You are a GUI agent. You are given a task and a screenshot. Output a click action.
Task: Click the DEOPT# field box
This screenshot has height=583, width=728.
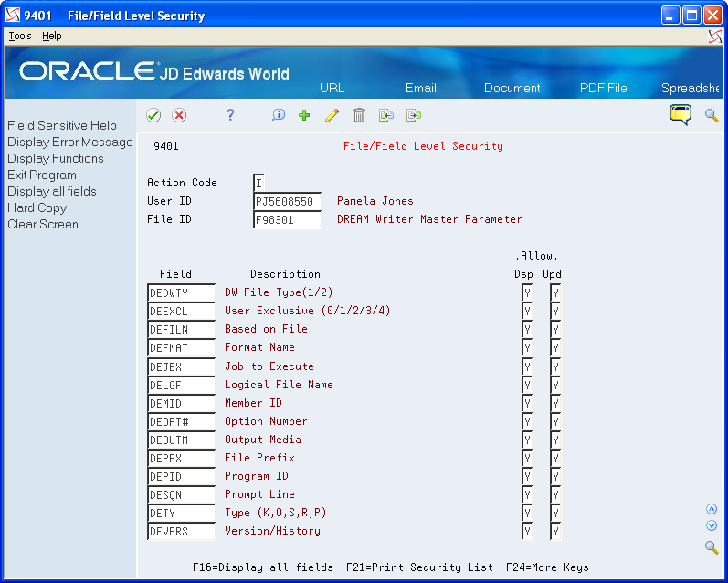point(182,422)
